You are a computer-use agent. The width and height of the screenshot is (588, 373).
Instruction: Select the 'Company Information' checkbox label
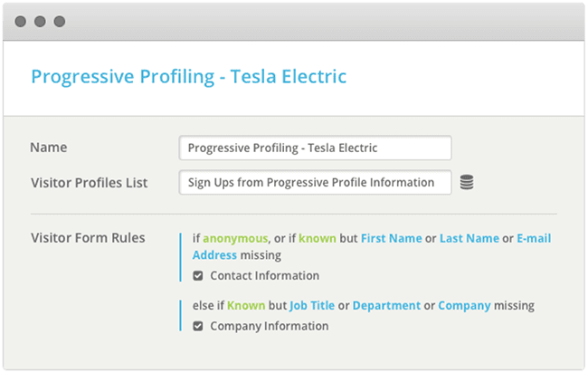pos(270,326)
